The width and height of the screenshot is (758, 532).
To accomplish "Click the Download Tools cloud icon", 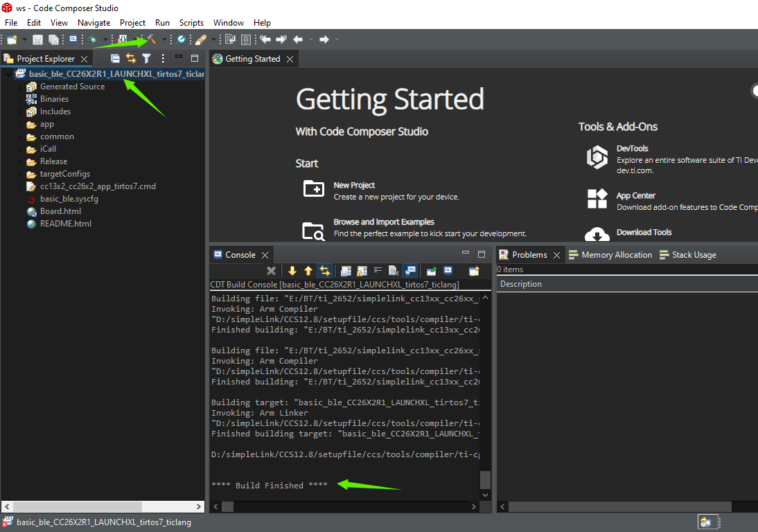I will point(597,234).
